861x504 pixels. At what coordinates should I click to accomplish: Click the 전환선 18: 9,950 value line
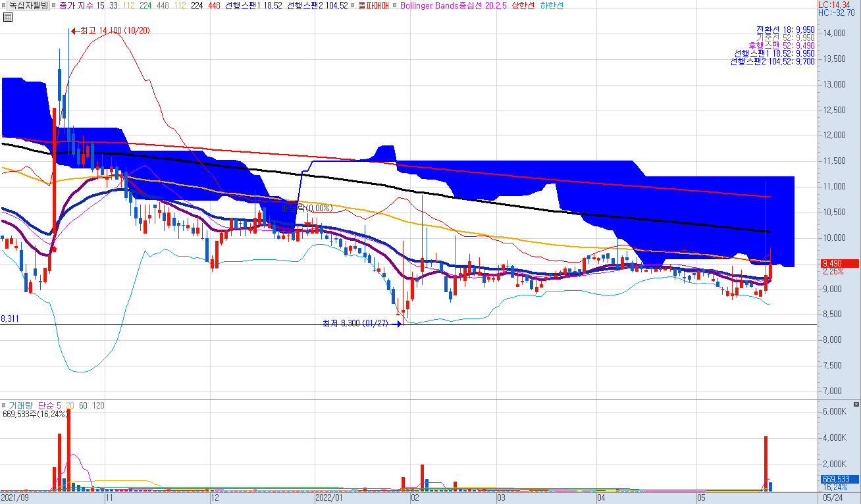click(x=785, y=30)
